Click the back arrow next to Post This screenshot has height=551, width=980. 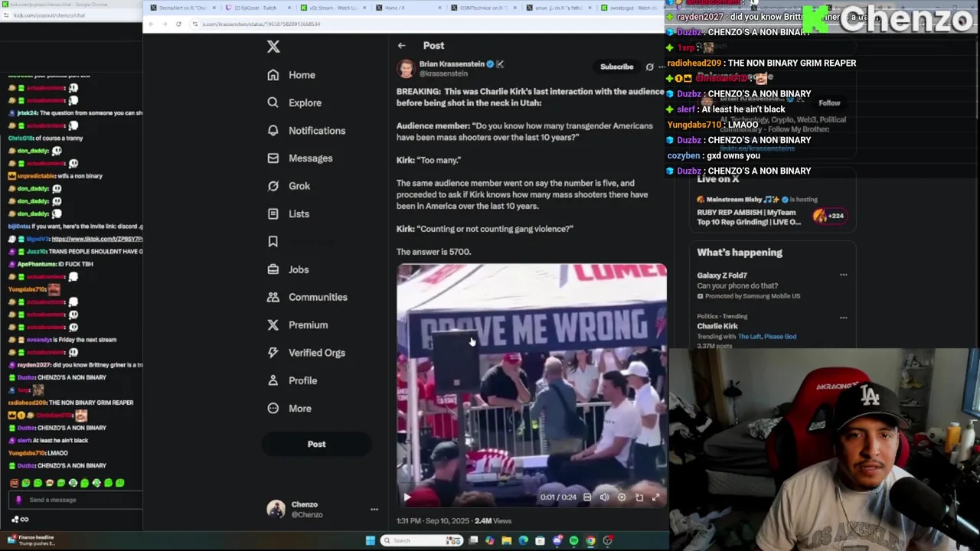[402, 46]
